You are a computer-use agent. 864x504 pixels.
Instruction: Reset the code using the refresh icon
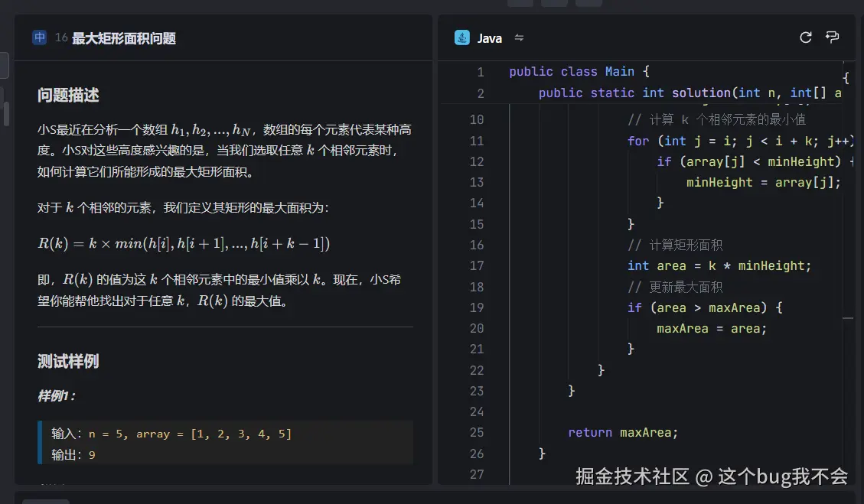point(804,37)
